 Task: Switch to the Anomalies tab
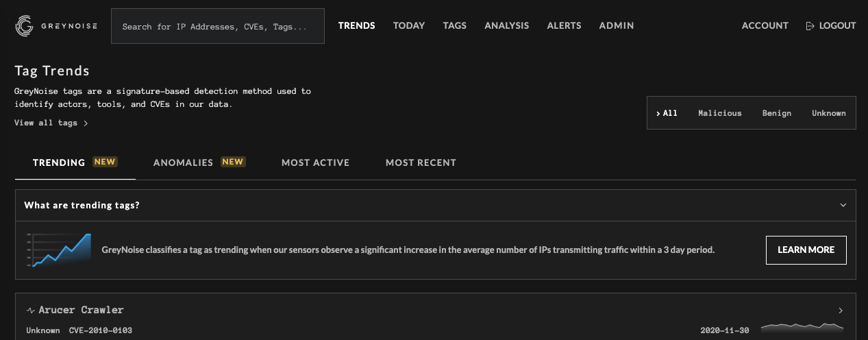tap(199, 162)
